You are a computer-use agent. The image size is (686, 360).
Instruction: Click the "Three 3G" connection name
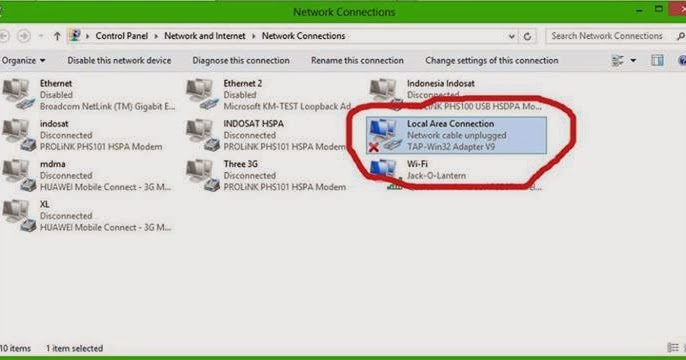241,164
